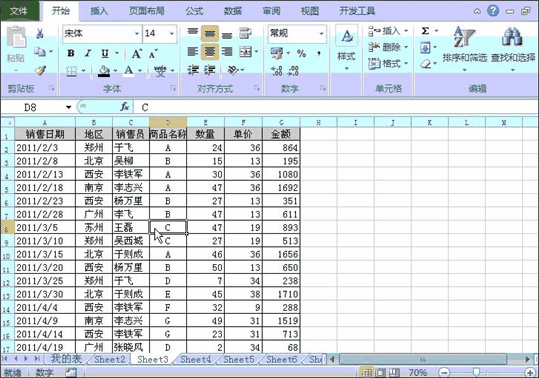539x378 pixels.
Task: Apply accounting number format icon
Action: (x=277, y=53)
